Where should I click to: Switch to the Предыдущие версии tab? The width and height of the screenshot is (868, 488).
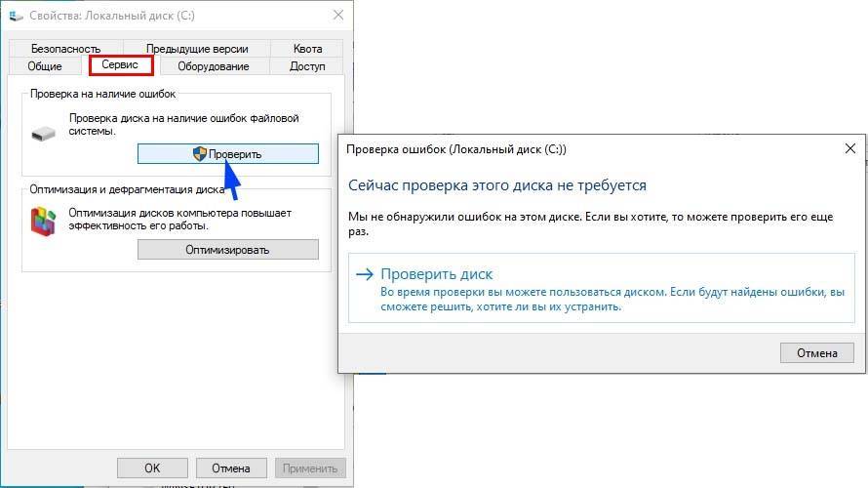pos(197,48)
